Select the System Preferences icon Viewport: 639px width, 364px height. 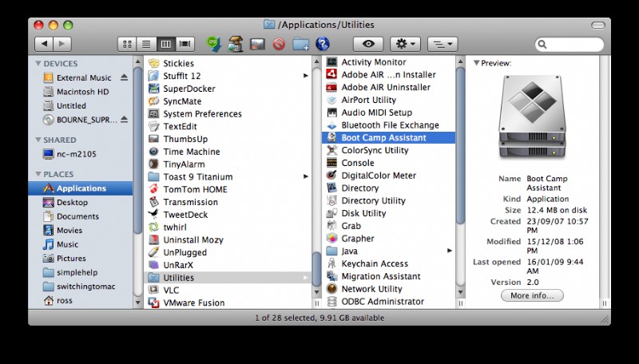[x=153, y=113]
